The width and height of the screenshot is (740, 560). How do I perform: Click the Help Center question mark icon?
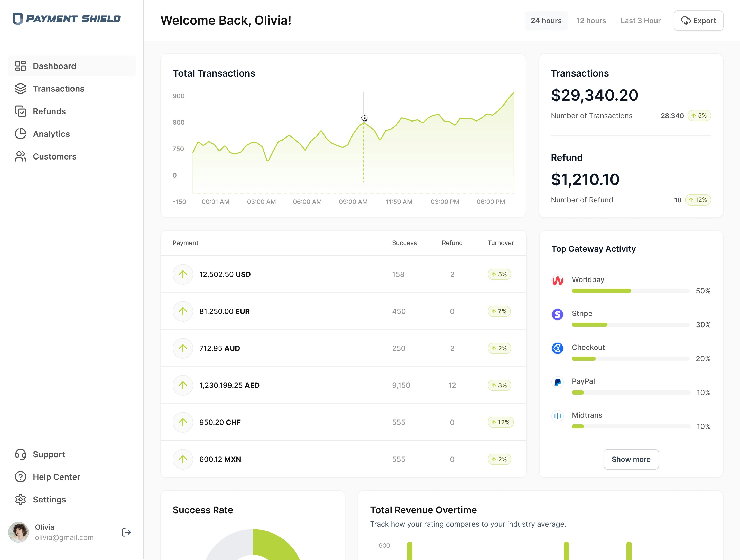point(20,477)
